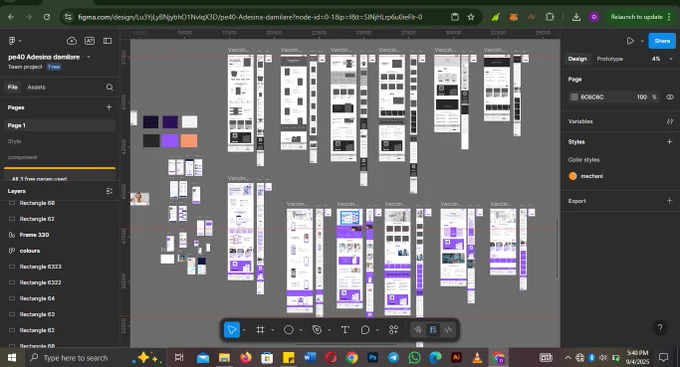Image resolution: width=680 pixels, height=367 pixels.
Task: Click the orange swatch on the canvas
Action: point(189,141)
